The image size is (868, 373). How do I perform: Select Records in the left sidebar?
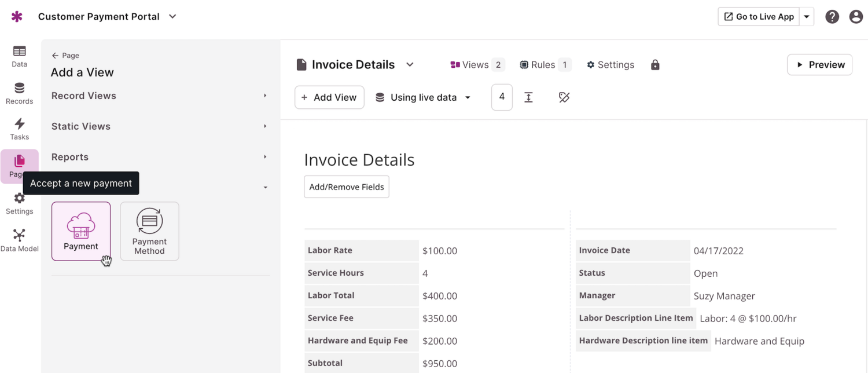19,93
